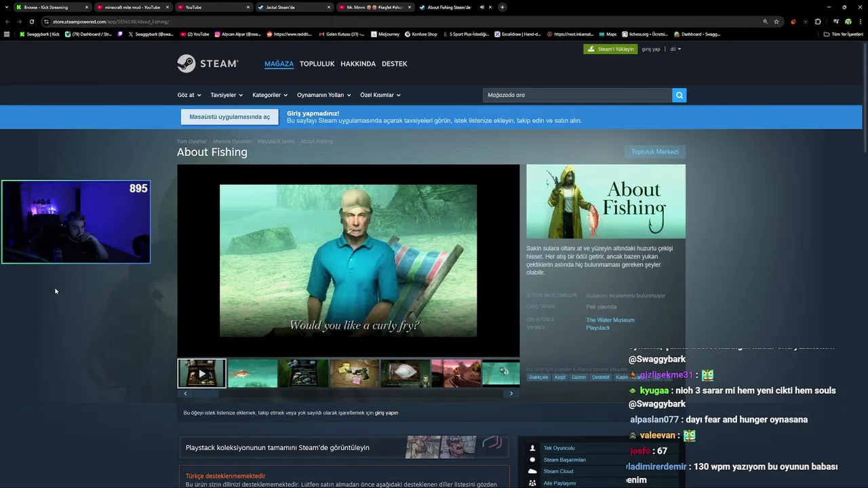Select the sticky notes screenshot thumbnail

[354, 373]
